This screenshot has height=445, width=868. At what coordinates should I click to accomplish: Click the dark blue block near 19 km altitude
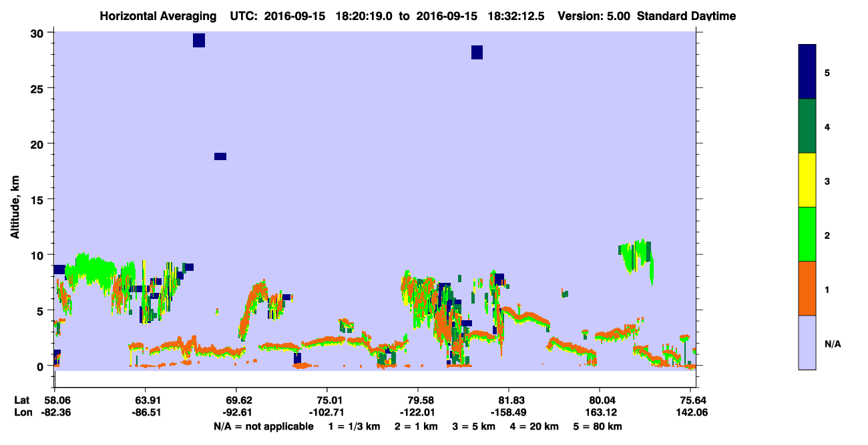click(x=220, y=157)
